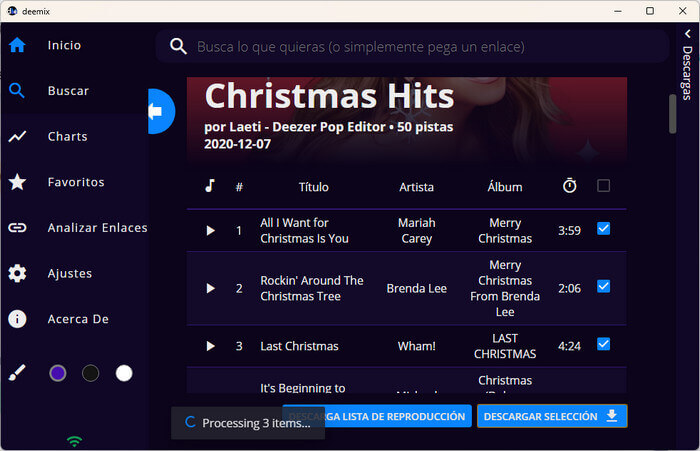The image size is (700, 451).
Task: Click the Inicio home icon
Action: coord(17,45)
